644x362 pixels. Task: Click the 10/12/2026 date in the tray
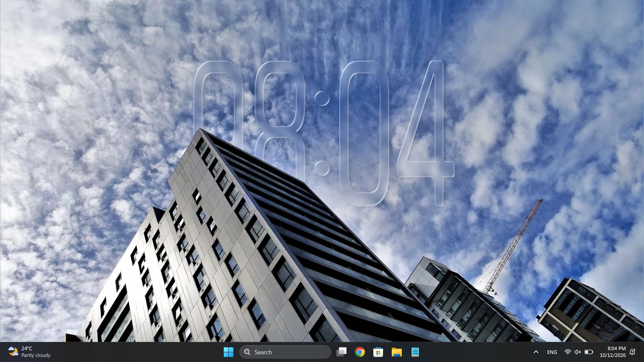613,355
